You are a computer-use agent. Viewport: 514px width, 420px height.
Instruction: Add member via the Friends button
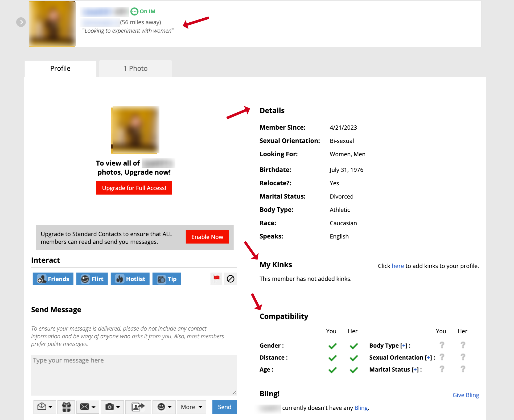[53, 279]
